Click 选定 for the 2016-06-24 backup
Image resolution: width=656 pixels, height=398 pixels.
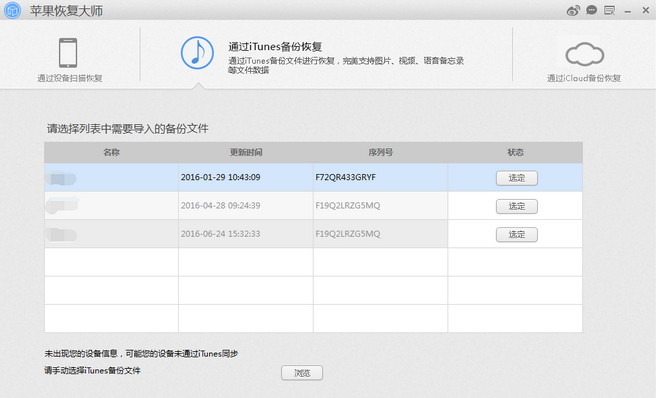point(517,234)
